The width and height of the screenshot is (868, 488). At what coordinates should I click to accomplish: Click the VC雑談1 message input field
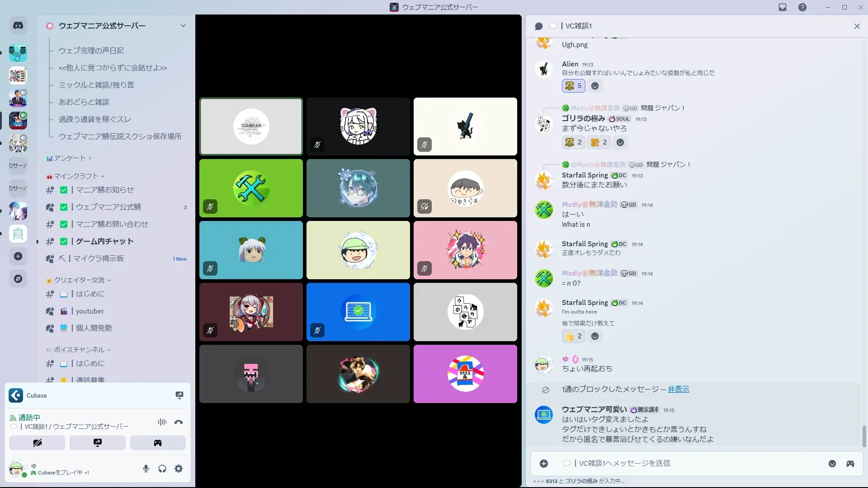[x=678, y=463]
